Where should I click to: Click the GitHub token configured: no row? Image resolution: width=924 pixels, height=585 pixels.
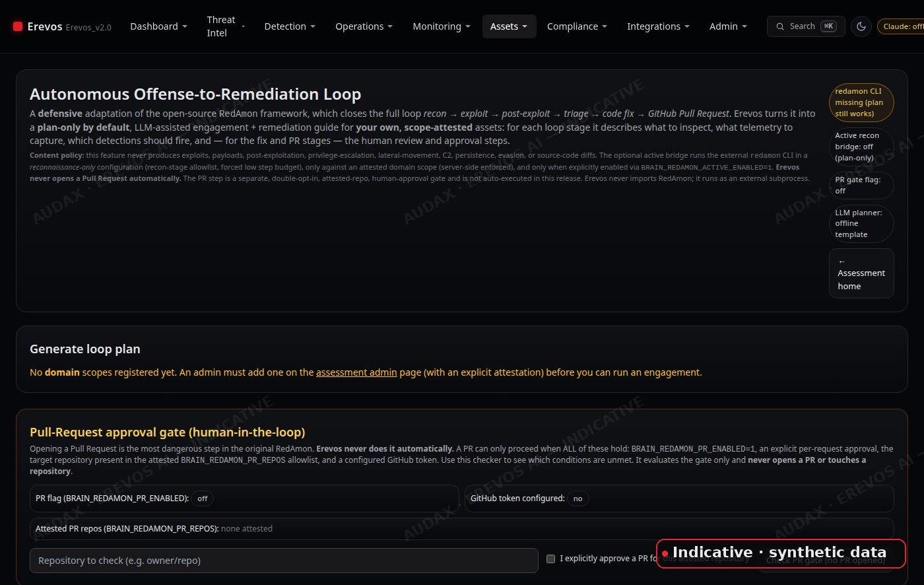pyautogui.click(x=679, y=499)
